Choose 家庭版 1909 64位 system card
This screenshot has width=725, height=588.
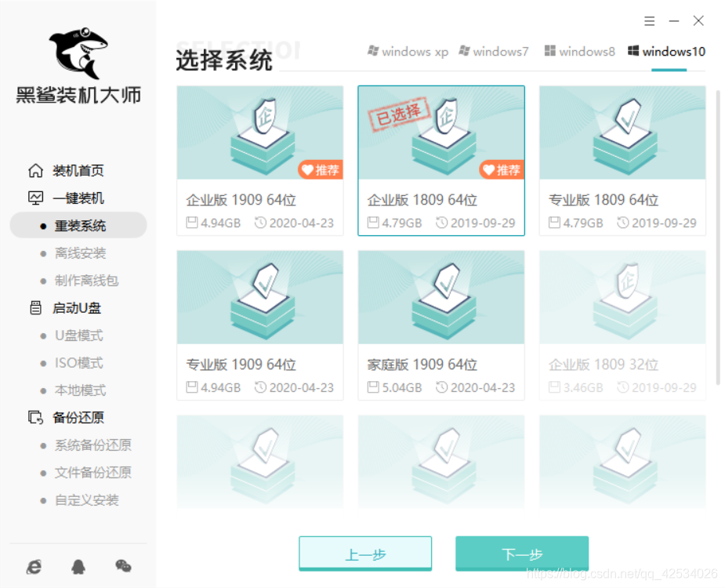tap(441, 325)
